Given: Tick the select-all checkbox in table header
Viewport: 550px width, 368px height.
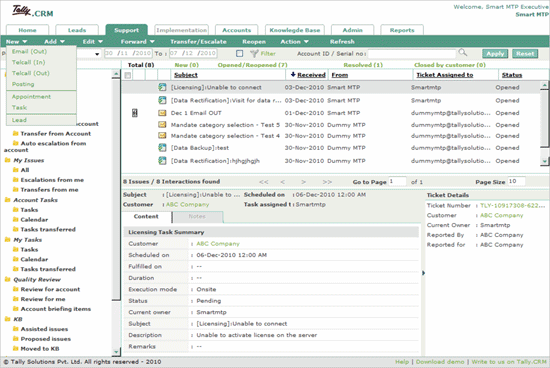Looking at the screenshot, I should coord(128,75).
